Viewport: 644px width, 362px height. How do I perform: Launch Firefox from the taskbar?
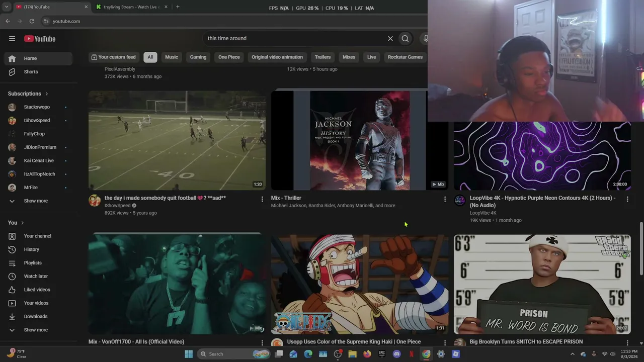click(367, 354)
